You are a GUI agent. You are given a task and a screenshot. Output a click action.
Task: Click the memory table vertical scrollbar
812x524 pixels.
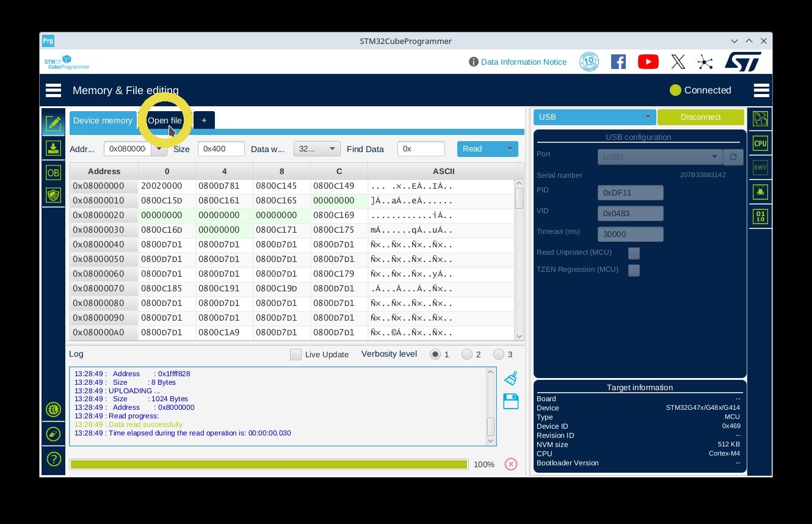pos(519,260)
